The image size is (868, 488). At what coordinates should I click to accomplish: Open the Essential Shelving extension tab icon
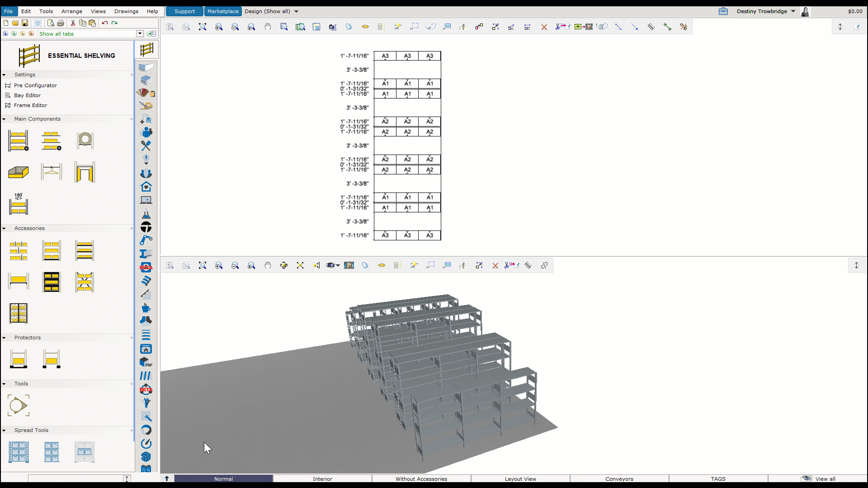tap(146, 49)
